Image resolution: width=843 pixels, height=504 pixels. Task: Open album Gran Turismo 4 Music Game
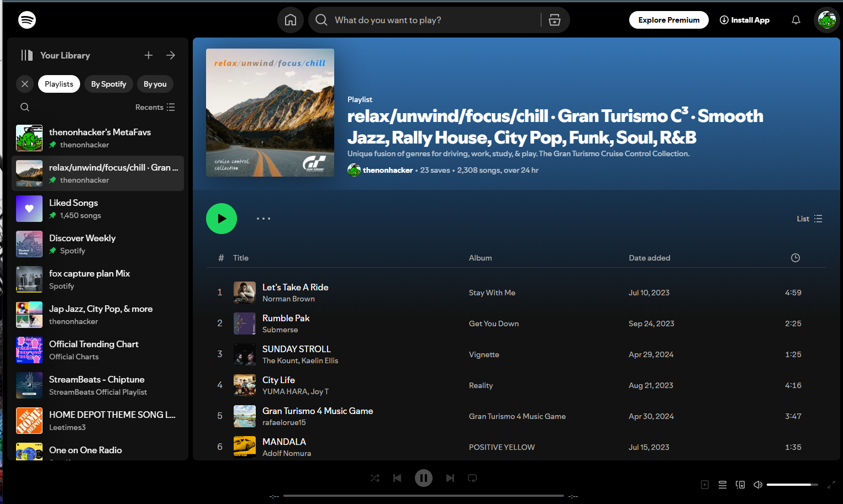coord(517,416)
